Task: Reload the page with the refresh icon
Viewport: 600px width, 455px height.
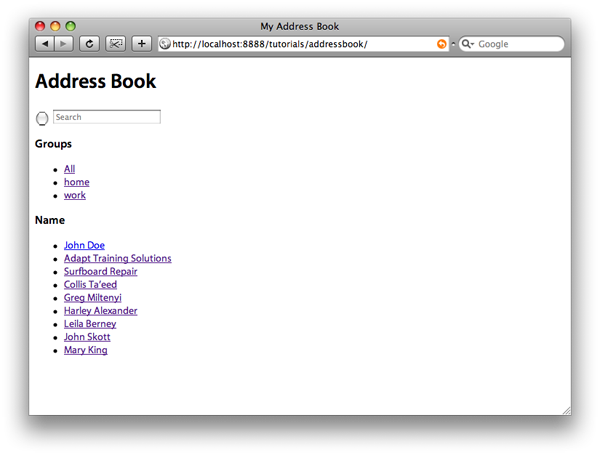Action: click(x=90, y=44)
